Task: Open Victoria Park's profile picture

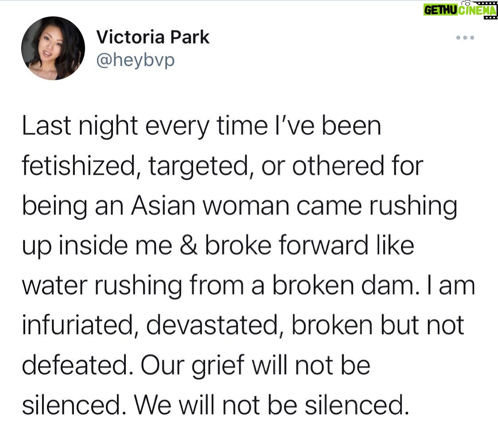Action: point(53,48)
